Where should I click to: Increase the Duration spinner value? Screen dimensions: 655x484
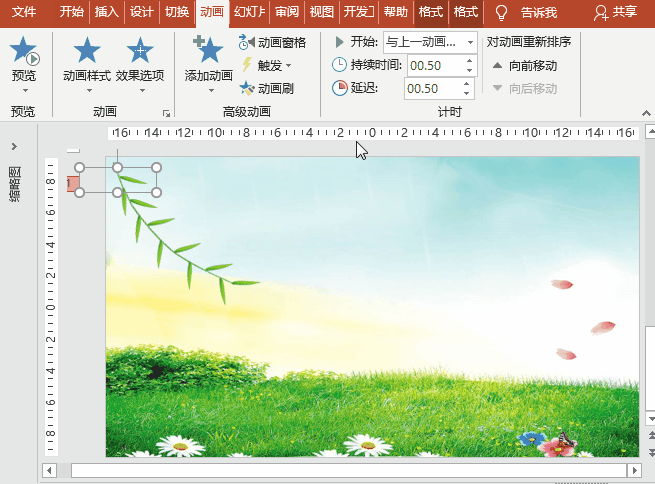[469, 60]
